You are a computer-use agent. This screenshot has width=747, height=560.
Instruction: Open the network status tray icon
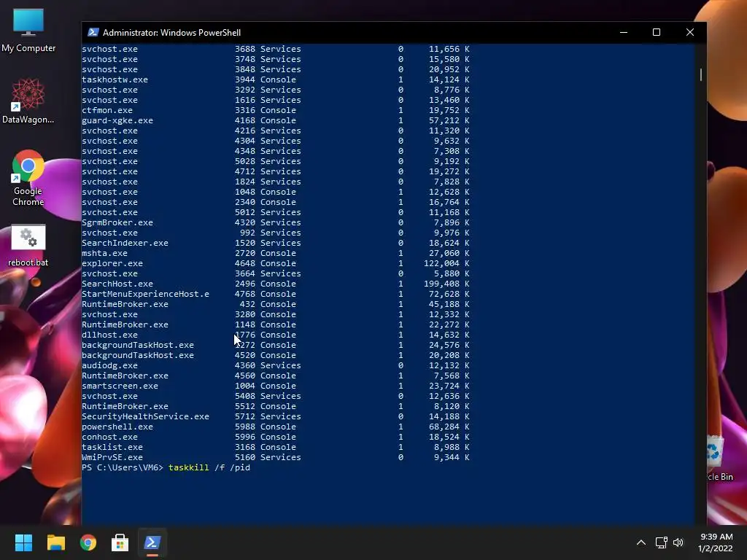click(661, 542)
